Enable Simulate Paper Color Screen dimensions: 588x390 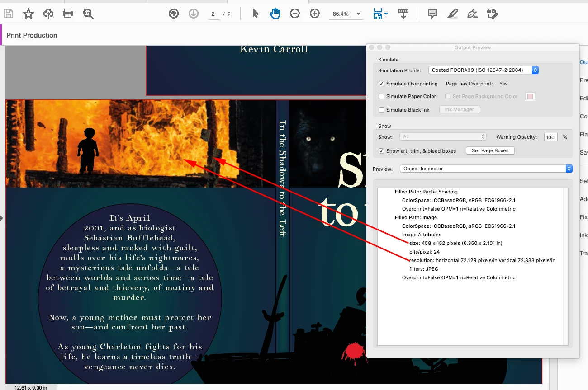[x=381, y=96]
